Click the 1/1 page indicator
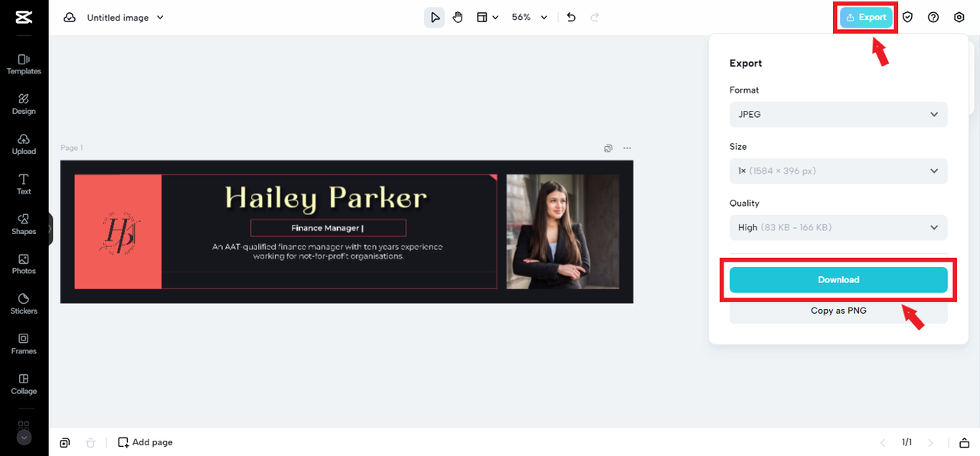Screen dimensions: 980x456 pos(906,442)
